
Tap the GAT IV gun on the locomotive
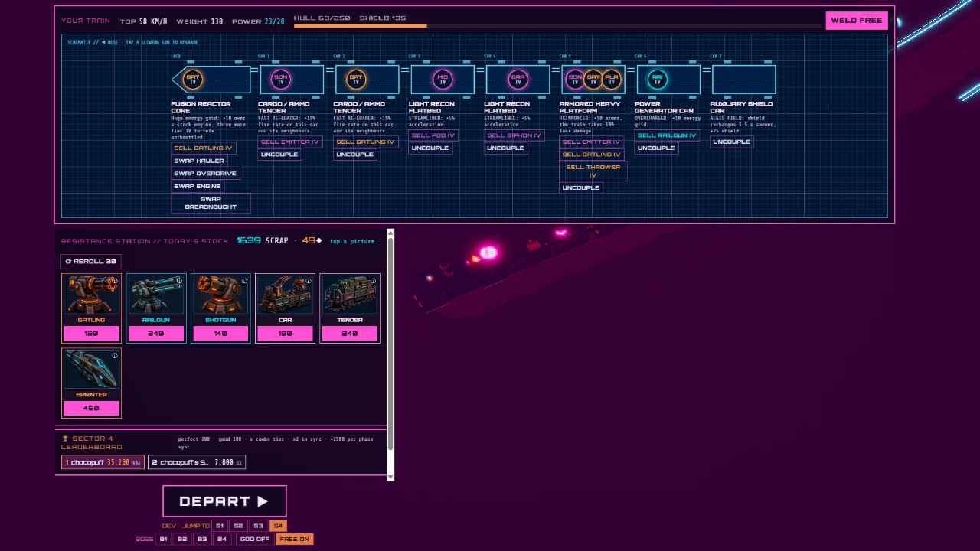(193, 79)
